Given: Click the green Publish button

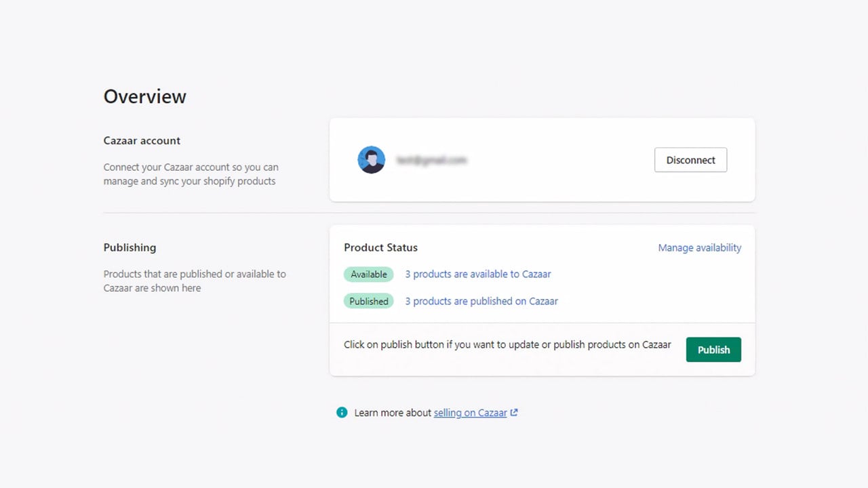Looking at the screenshot, I should coord(713,350).
